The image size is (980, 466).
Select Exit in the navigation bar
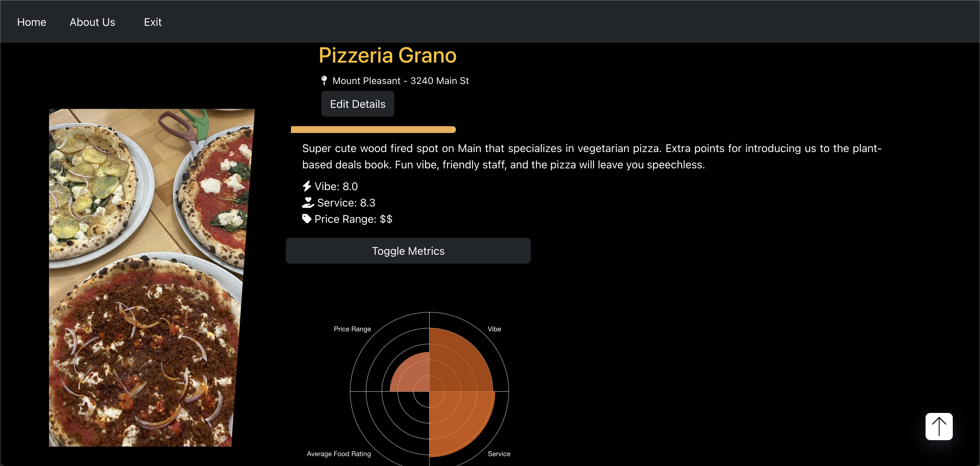point(152,22)
